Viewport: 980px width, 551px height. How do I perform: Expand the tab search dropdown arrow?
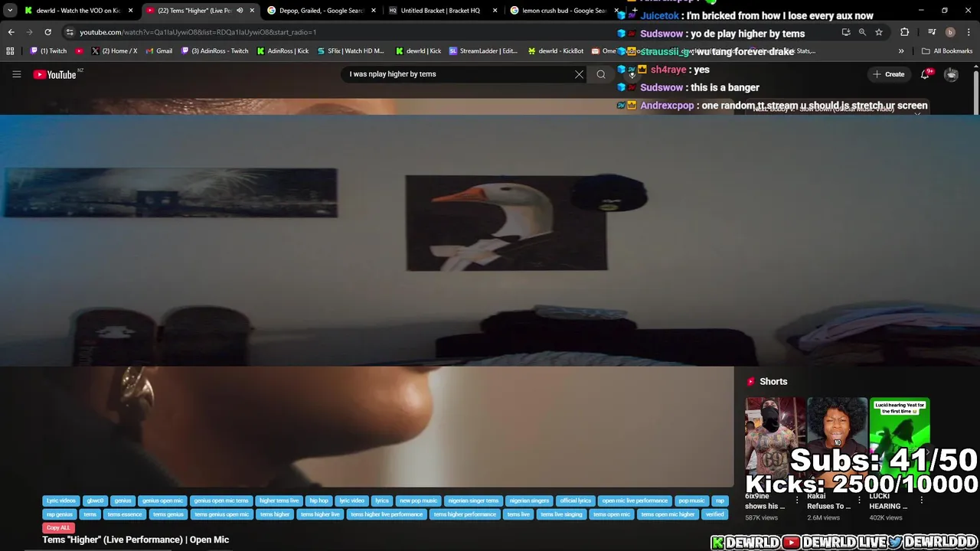(x=10, y=11)
